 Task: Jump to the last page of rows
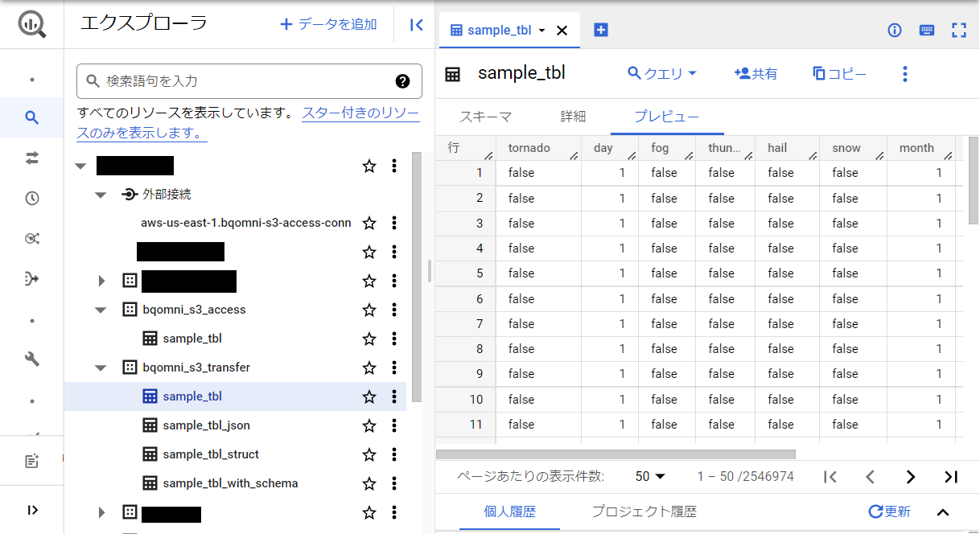(x=951, y=477)
